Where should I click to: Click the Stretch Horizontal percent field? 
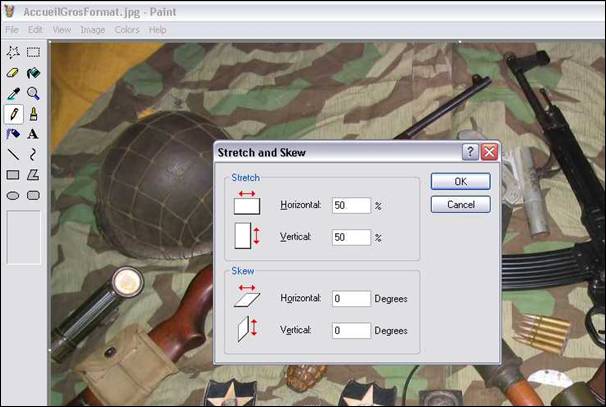351,205
